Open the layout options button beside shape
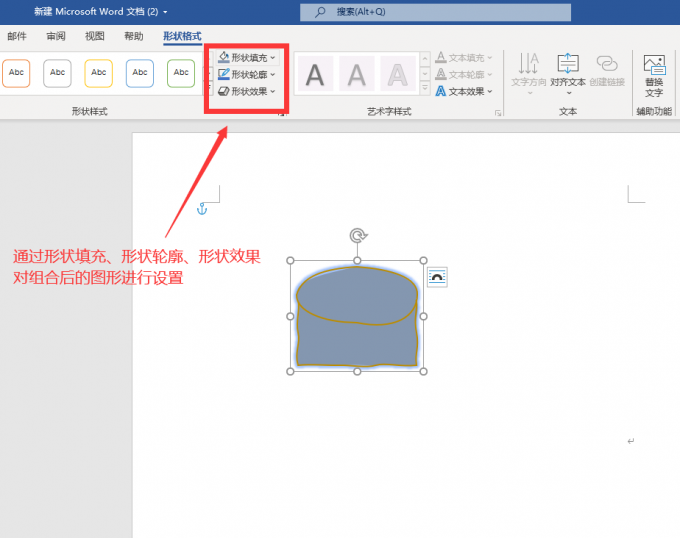 [437, 277]
